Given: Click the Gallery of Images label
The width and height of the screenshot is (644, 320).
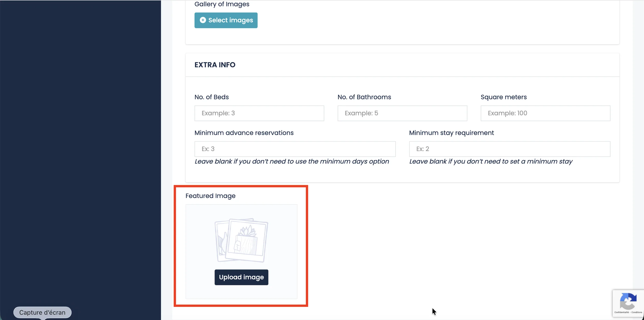Looking at the screenshot, I should click(222, 4).
